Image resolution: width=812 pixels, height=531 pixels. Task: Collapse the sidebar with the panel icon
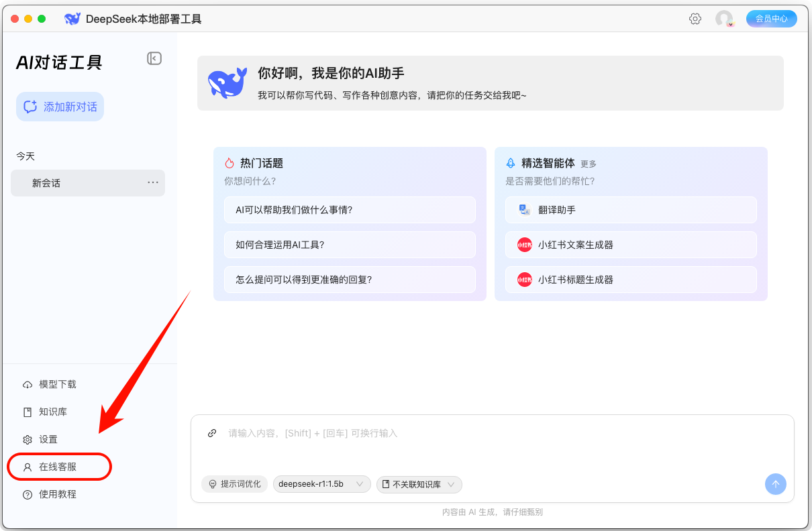(154, 58)
